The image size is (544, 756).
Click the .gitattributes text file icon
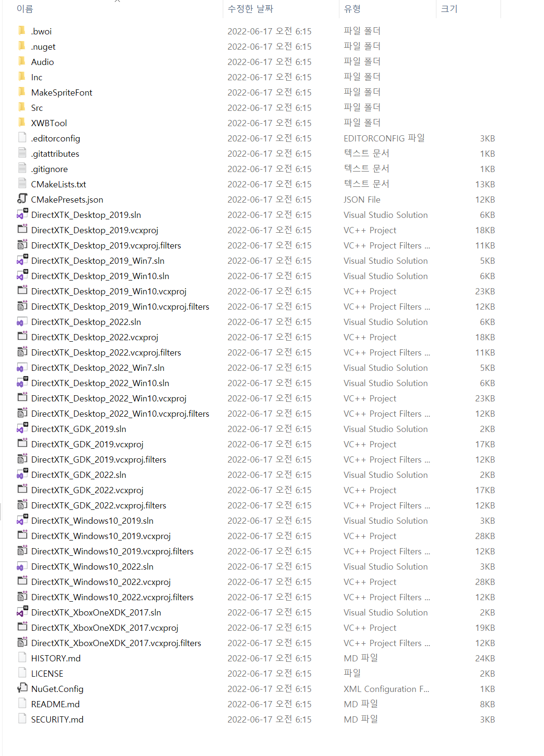coord(22,153)
